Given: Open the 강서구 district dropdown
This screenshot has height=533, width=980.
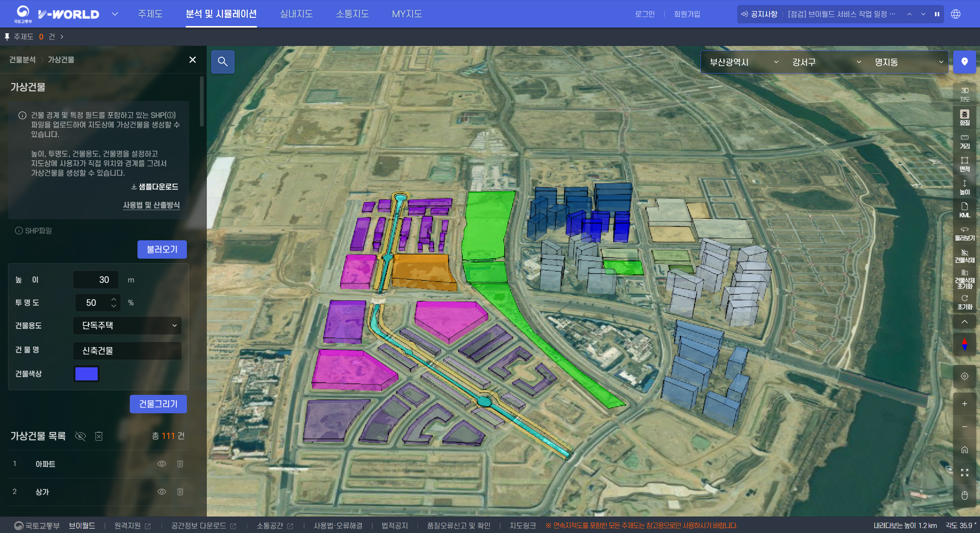Looking at the screenshot, I should click(826, 62).
